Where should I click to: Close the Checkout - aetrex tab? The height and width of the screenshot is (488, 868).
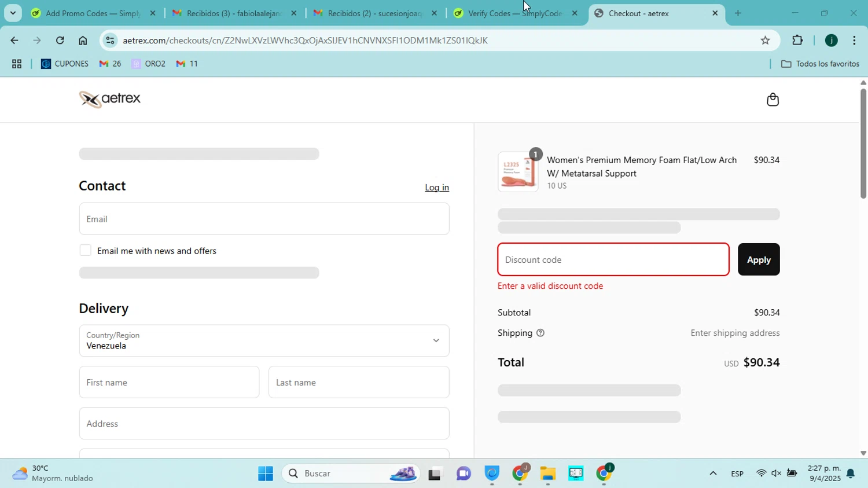715,13
